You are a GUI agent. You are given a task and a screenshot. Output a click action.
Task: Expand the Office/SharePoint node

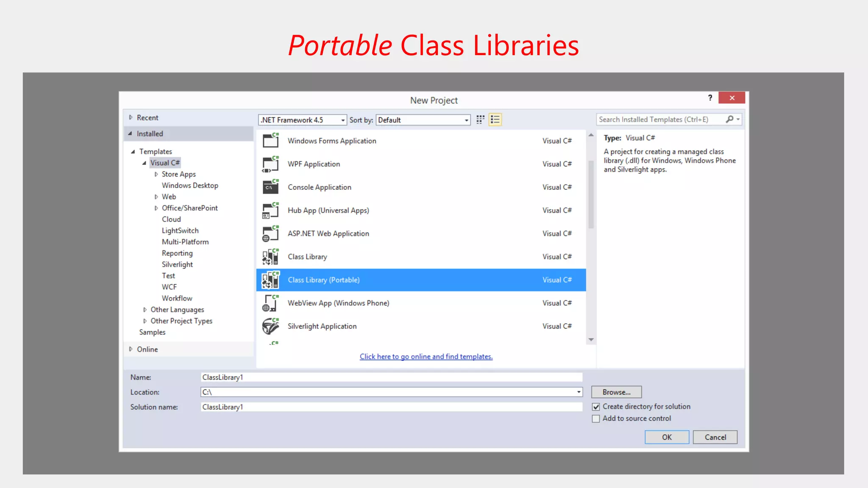click(x=156, y=208)
